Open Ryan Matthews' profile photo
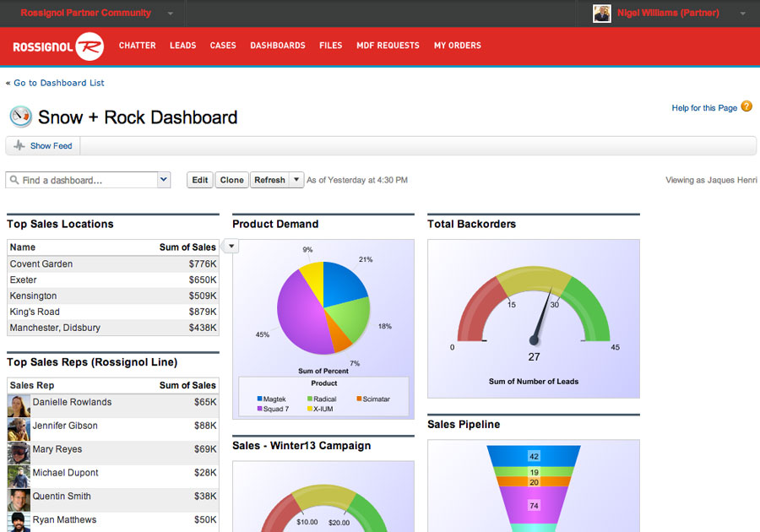The height and width of the screenshot is (532, 760). click(19, 523)
